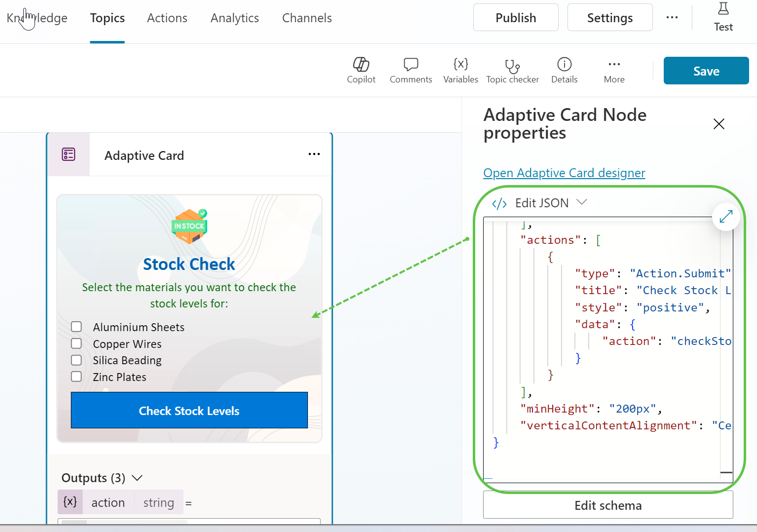This screenshot has width=757, height=532.
Task: Open Adaptive Card designer link
Action: 564,173
